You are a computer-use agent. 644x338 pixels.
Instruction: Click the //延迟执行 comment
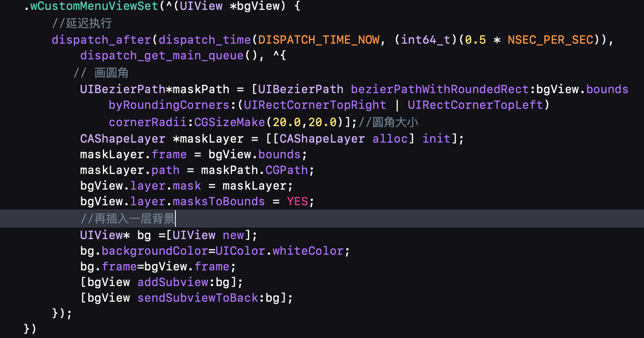(82, 23)
